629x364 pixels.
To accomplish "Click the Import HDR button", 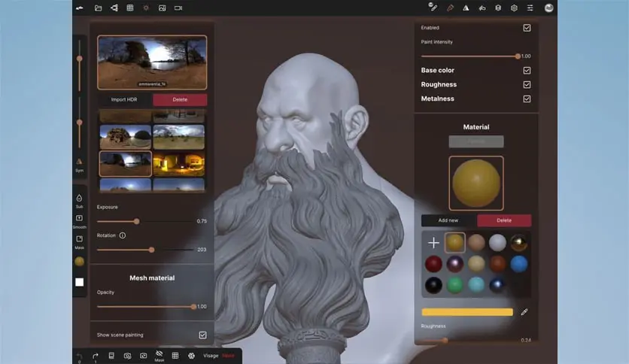I will (124, 99).
